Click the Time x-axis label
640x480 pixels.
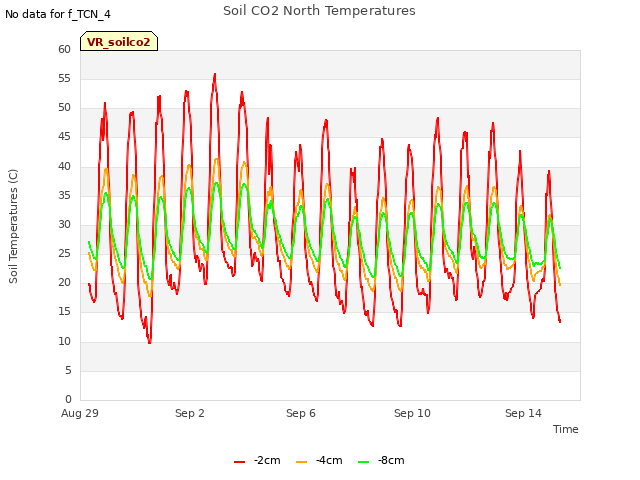566,429
